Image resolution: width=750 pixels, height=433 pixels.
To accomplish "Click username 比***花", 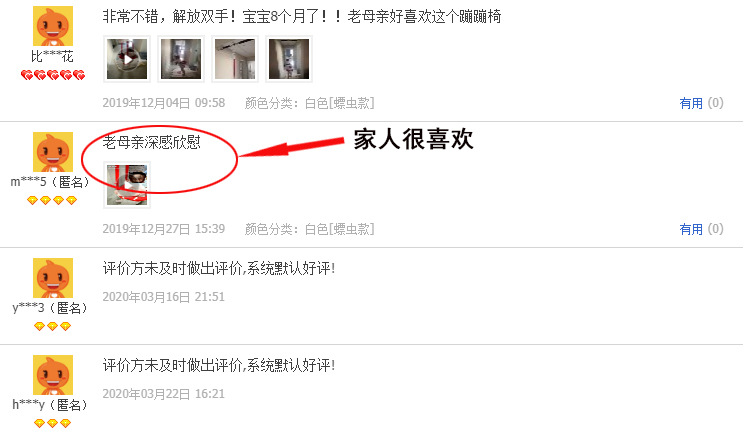I will [52, 56].
